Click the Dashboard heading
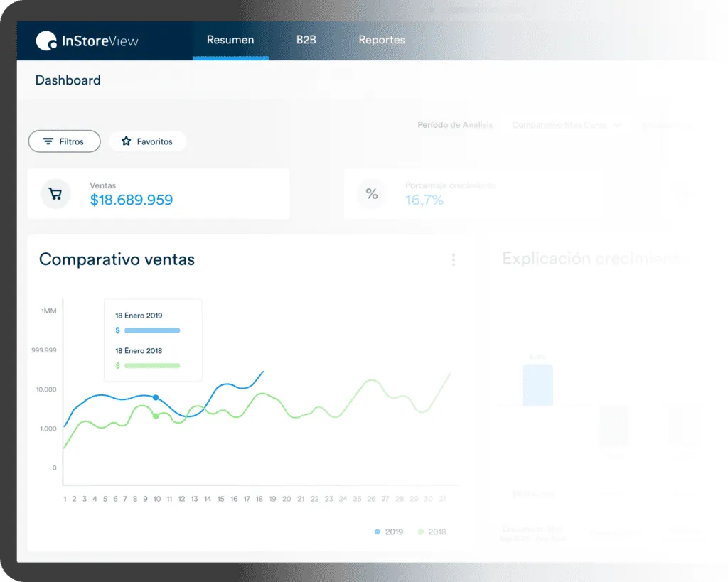This screenshot has width=728, height=582. tap(68, 80)
